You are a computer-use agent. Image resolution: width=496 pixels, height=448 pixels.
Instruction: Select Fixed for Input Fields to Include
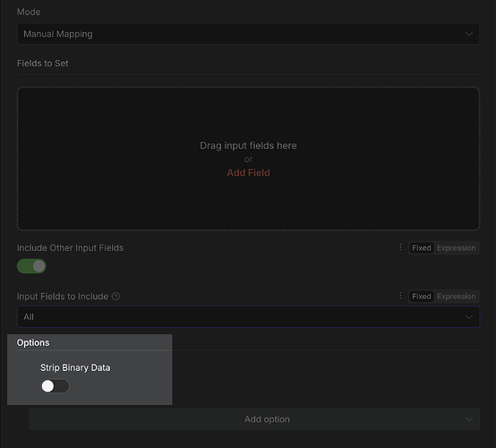pos(422,297)
